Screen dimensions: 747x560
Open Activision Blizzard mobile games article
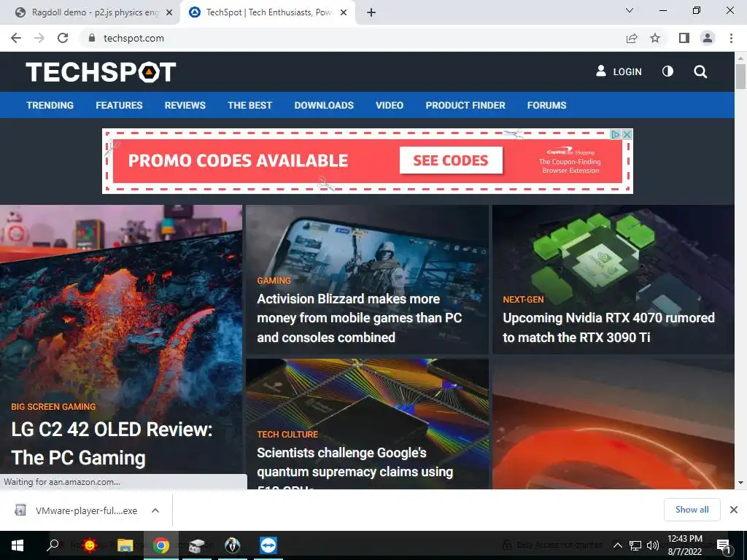coord(359,318)
